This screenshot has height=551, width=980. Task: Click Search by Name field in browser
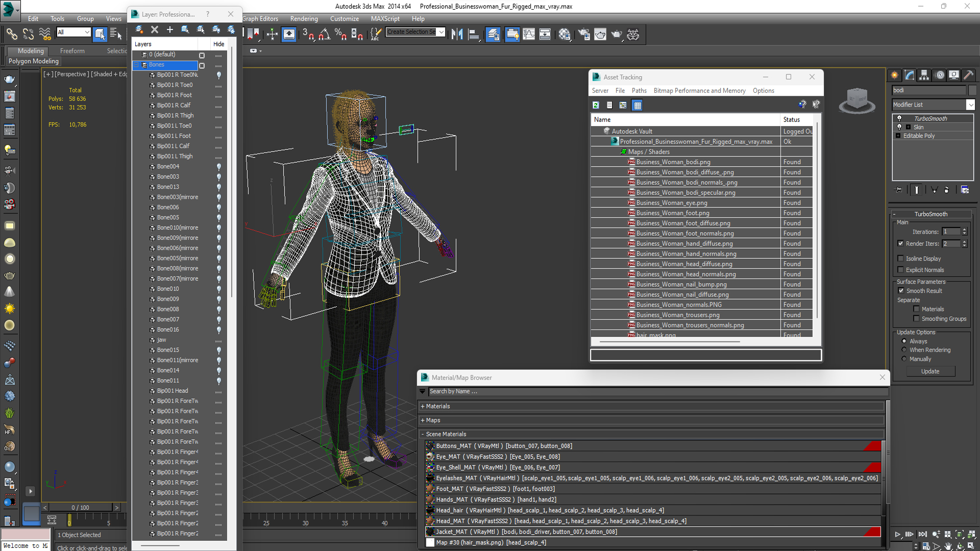[x=657, y=391]
